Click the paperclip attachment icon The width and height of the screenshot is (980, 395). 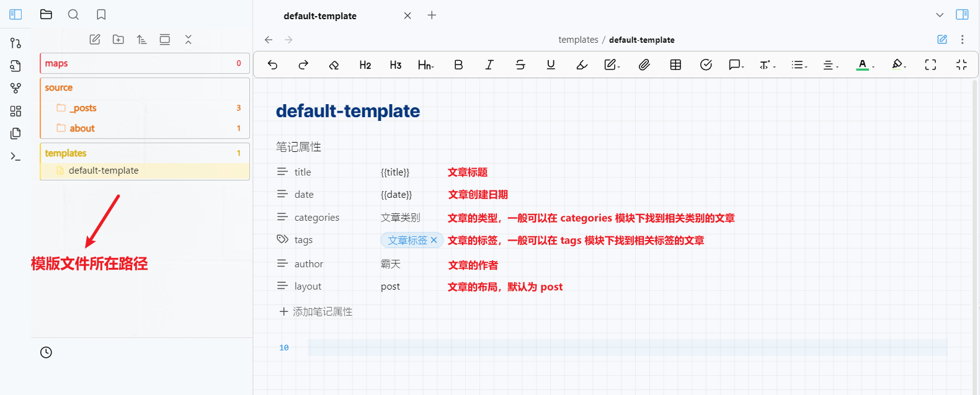click(644, 64)
